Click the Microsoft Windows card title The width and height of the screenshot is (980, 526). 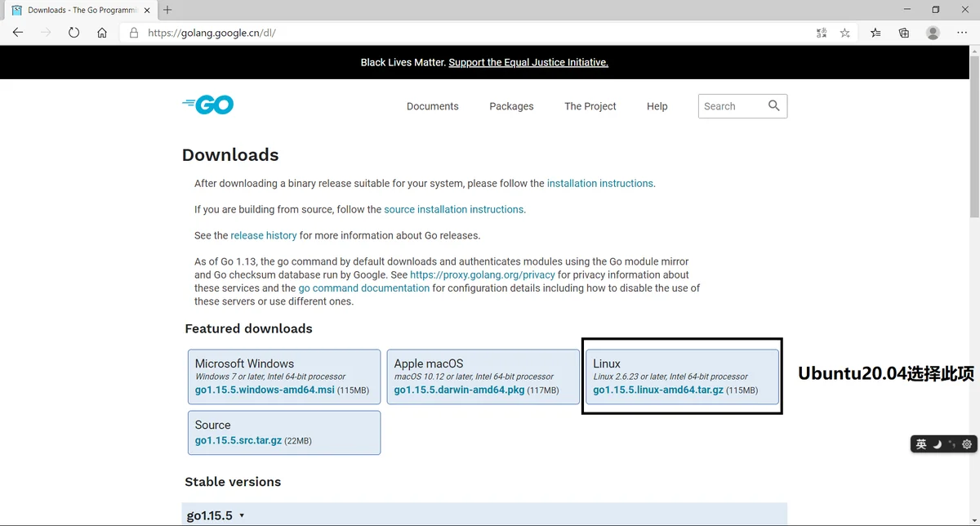(x=244, y=363)
